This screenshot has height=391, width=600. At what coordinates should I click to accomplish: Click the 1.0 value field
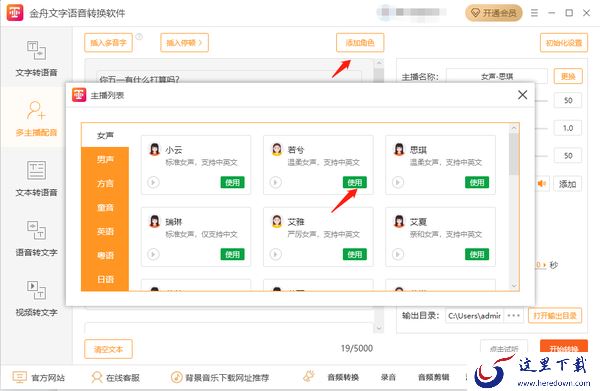tap(568, 128)
